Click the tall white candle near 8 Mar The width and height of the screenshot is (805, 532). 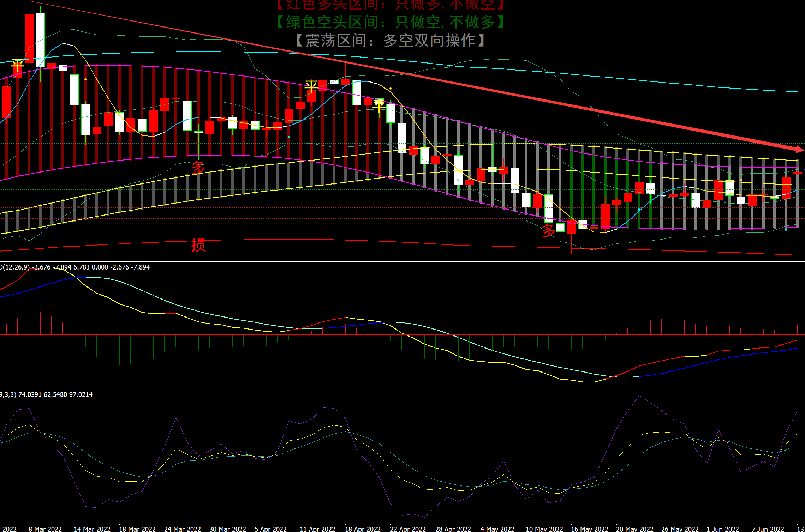40,40
